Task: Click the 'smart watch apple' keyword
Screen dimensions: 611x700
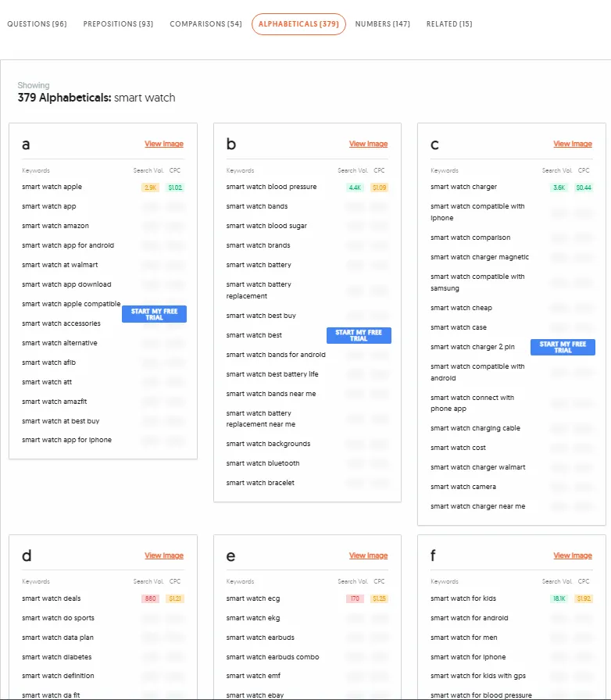Action: 52,187
